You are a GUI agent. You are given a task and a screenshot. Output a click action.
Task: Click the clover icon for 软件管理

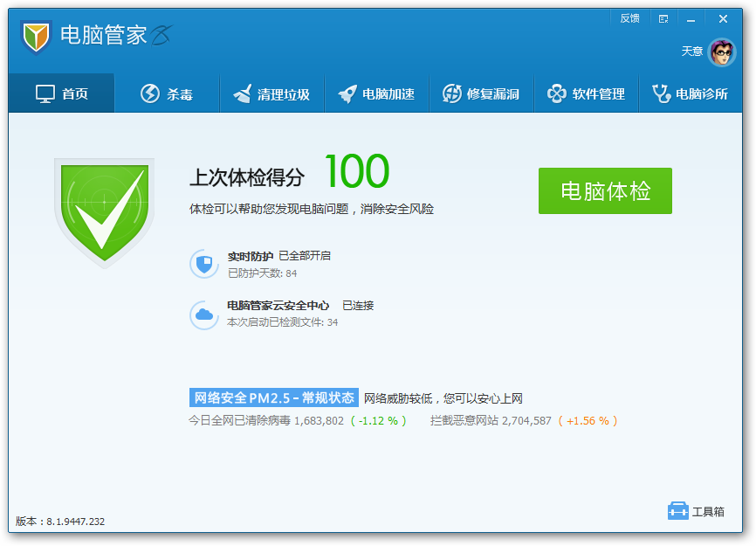pyautogui.click(x=557, y=93)
